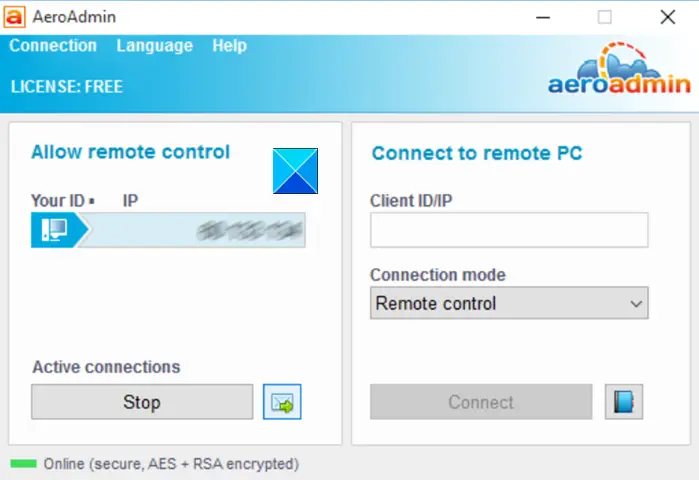Click the AeroAdmin title bar app icon
699x480 pixels.
click(x=15, y=16)
